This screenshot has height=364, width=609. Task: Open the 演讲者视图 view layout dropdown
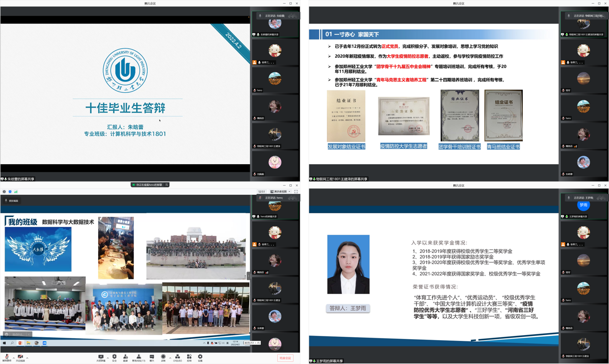click(x=281, y=191)
